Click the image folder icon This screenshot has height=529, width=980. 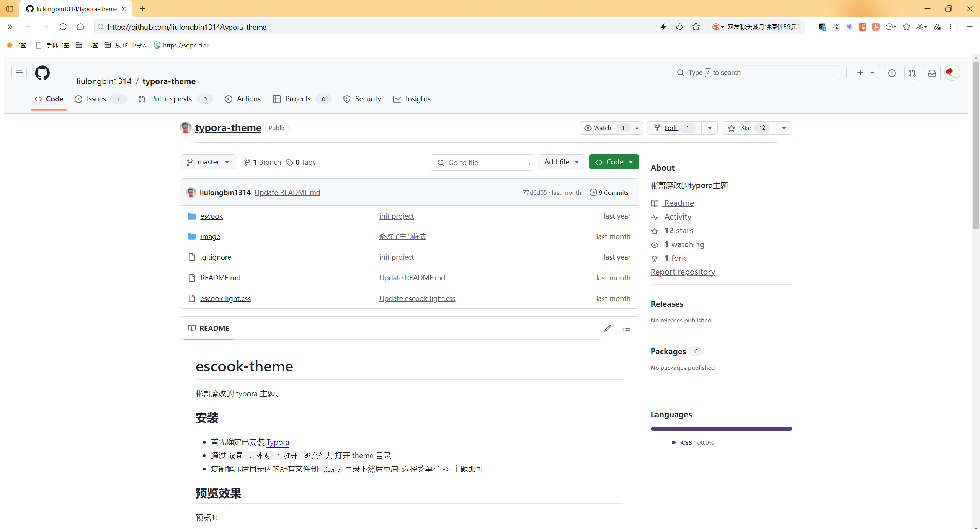click(192, 236)
